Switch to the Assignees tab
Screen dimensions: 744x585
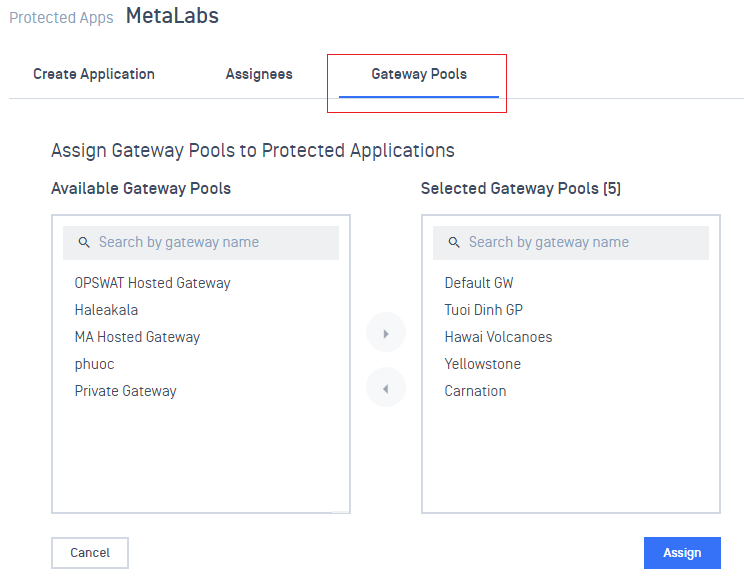pyautogui.click(x=259, y=74)
